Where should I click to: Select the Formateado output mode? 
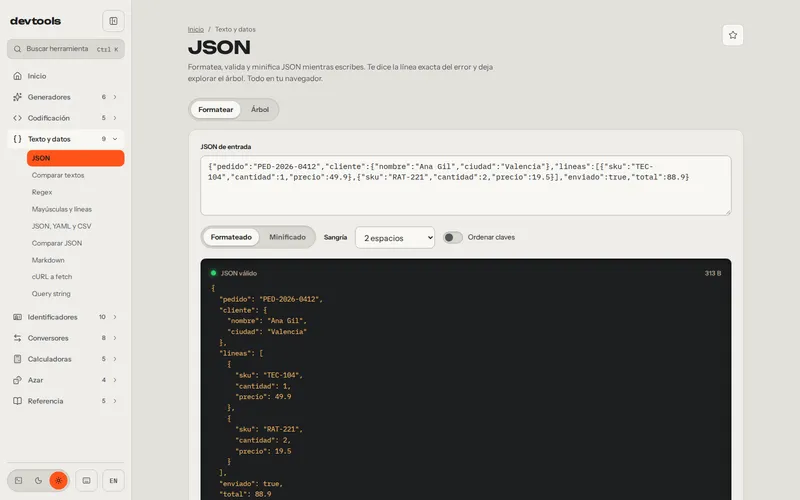pyautogui.click(x=231, y=237)
